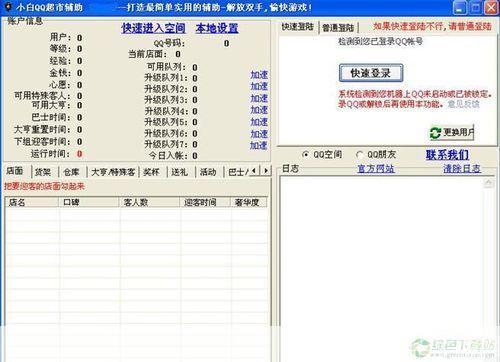
Task: Click the 清除日志 link
Action: [462, 169]
